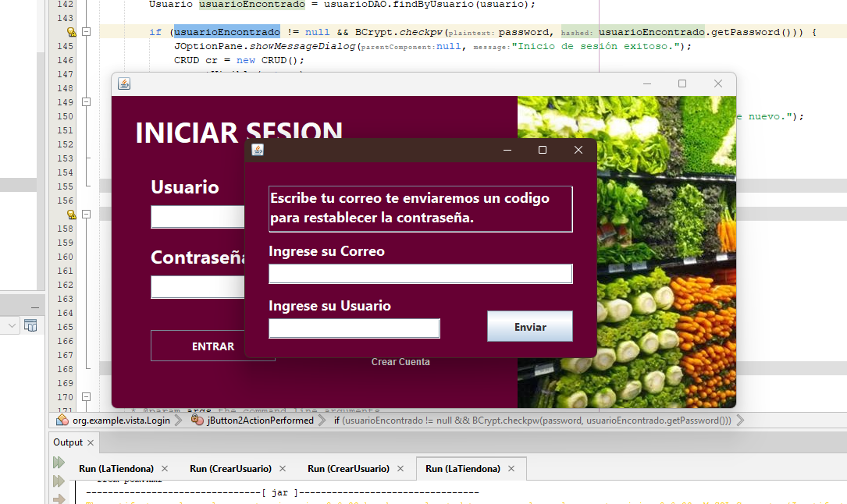Click JOptionPane in the code at line 145
The height and width of the screenshot is (504, 847).
208,46
